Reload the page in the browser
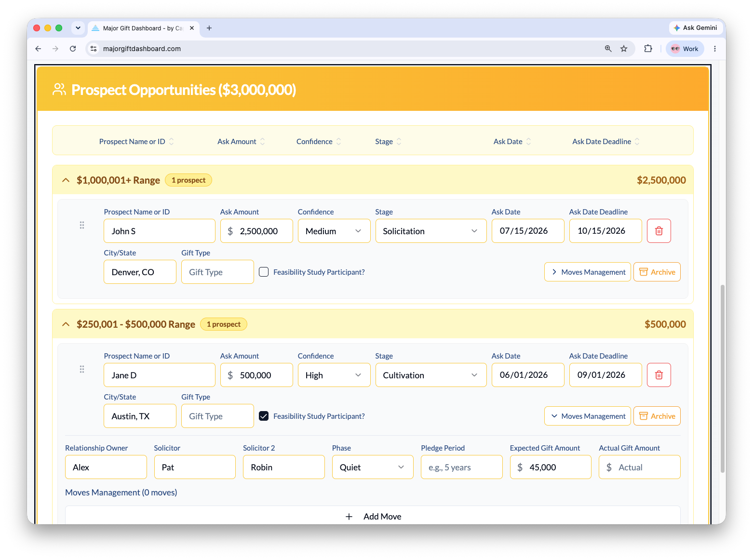The width and height of the screenshot is (753, 560). tap(73, 49)
